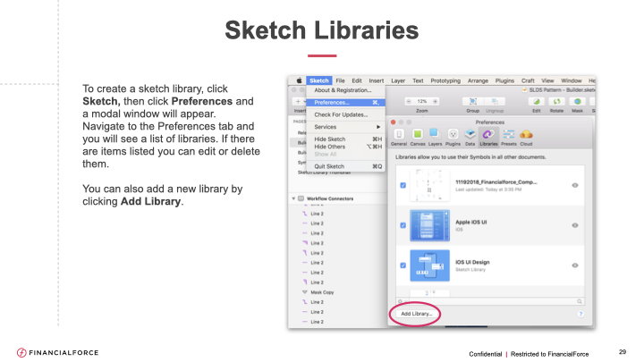644x362 pixels.
Task: Select the Workflow Connectors artboard name
Action: click(330, 198)
